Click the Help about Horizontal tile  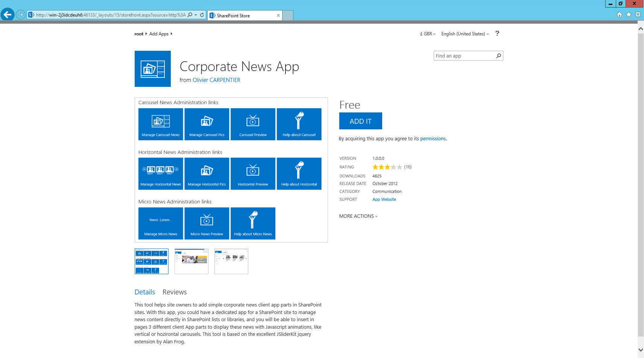299,174
